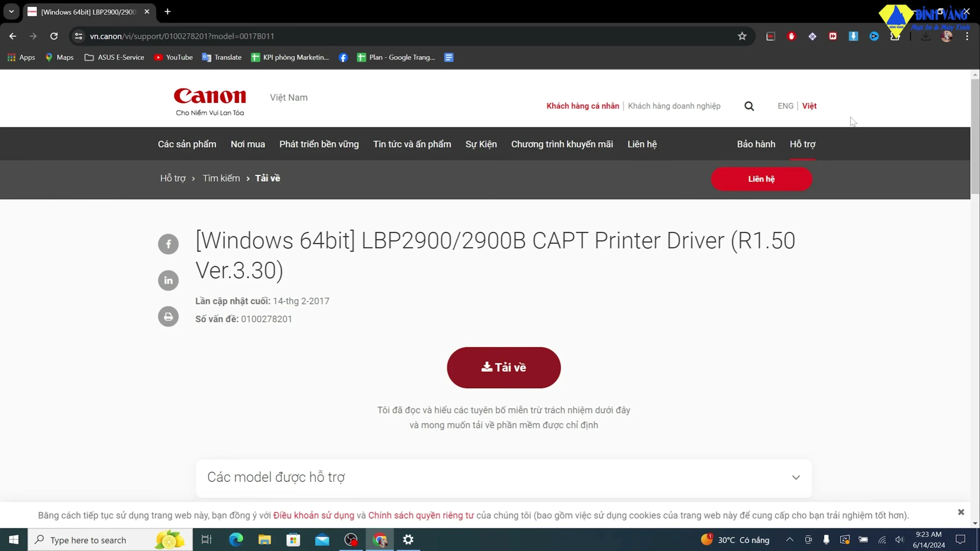Screen dimensions: 980x551
Task: Click taskbar search box
Action: click(x=110, y=540)
